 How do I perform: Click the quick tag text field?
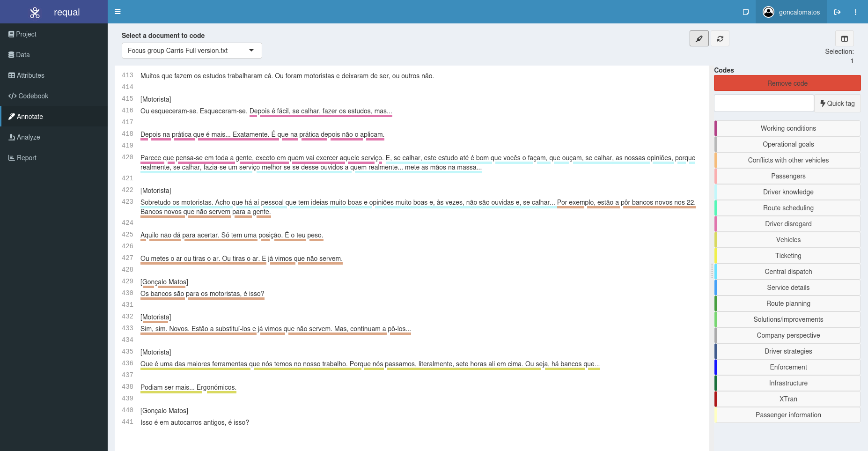(x=764, y=103)
